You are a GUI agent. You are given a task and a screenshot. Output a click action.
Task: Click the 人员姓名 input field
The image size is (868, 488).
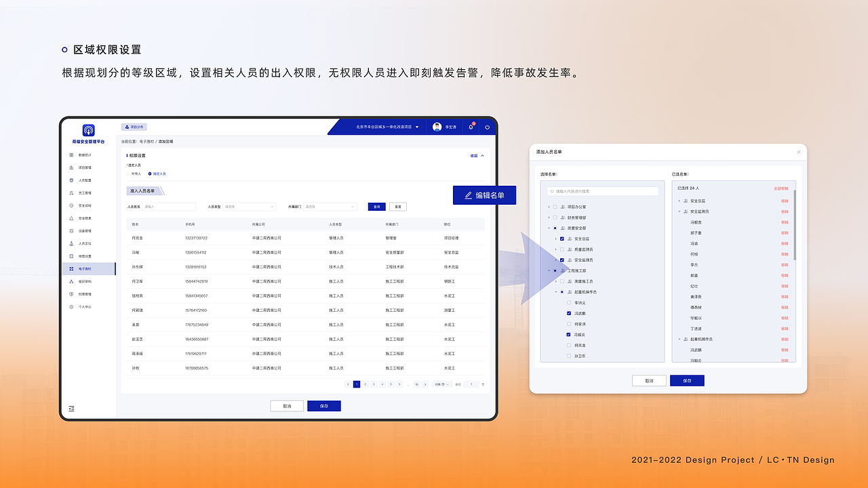[169, 207]
